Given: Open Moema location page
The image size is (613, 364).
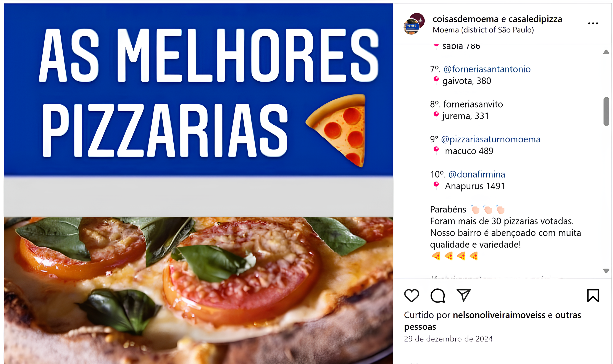Looking at the screenshot, I should [483, 30].
